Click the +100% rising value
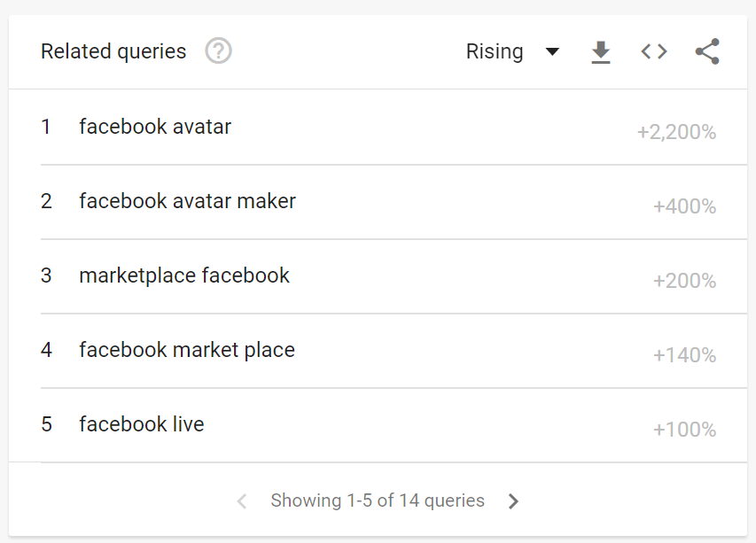Image resolution: width=756 pixels, height=543 pixels. (x=684, y=431)
